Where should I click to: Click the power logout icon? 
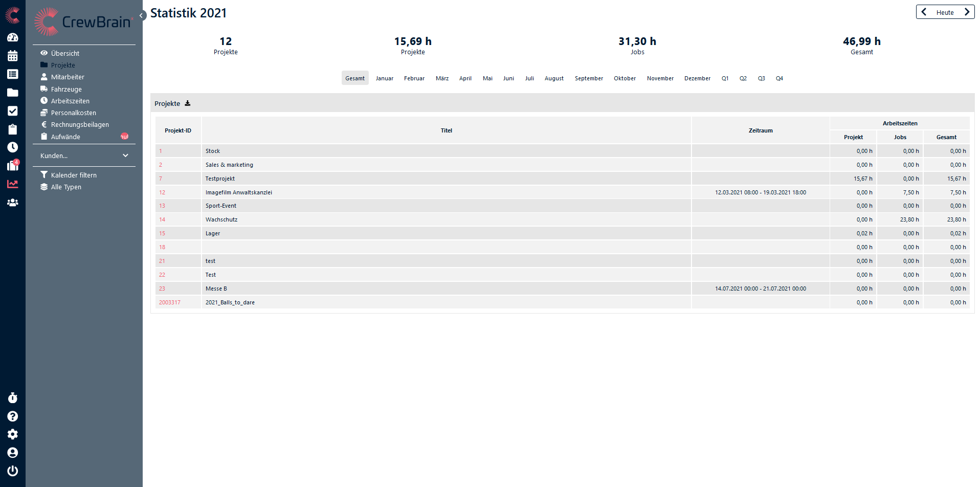coord(13,471)
